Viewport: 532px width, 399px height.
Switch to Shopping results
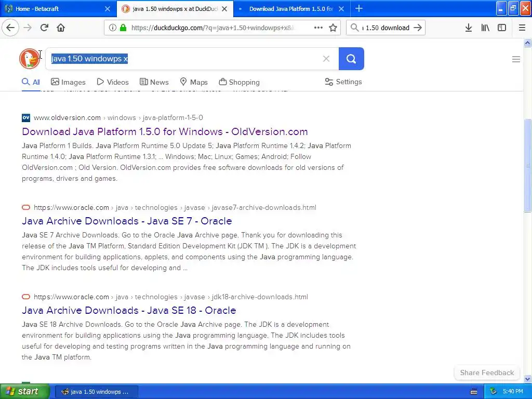click(x=239, y=82)
